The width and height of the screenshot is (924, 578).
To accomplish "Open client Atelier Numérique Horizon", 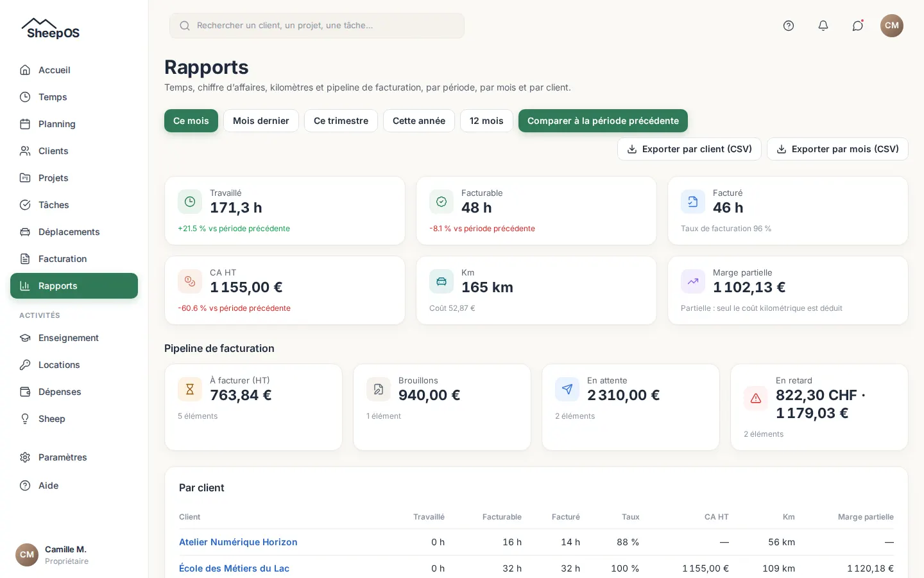I will (238, 542).
